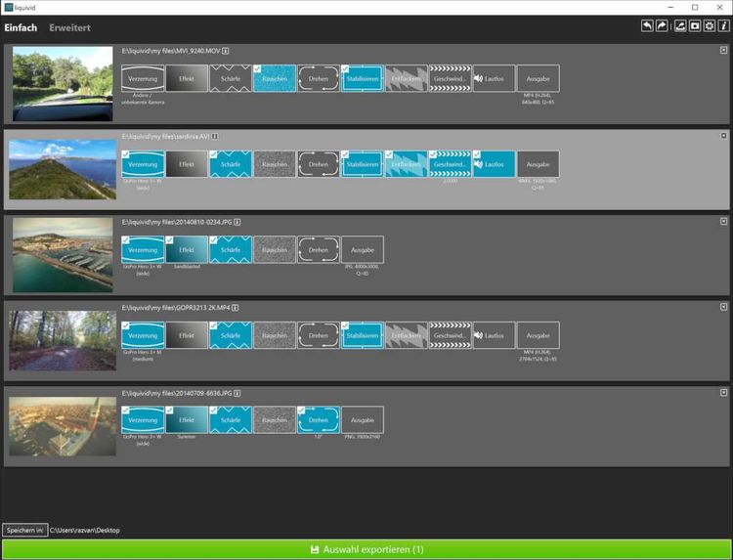The image size is (733, 560).
Task: Select the 20140810-0234.JPG harbor thumbnail
Action: 63,255
